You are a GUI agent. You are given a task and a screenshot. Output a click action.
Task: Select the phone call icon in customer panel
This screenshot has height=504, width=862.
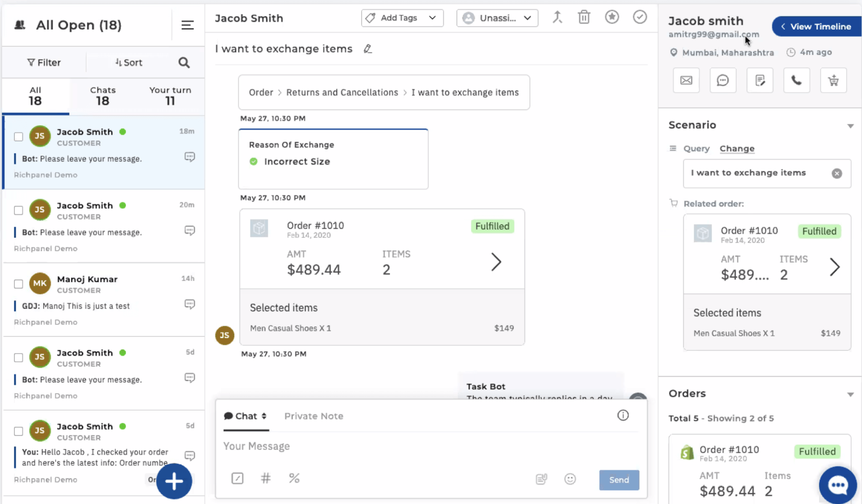[x=796, y=80]
